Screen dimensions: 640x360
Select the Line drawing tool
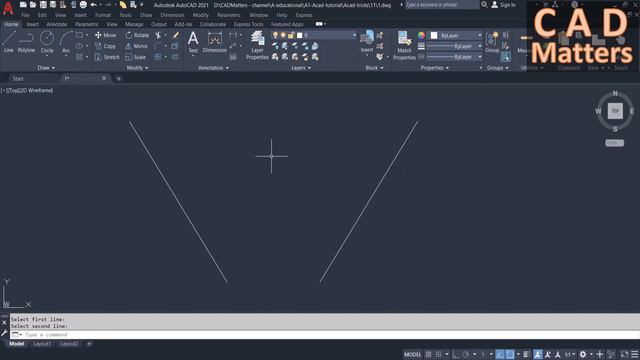tap(9, 42)
